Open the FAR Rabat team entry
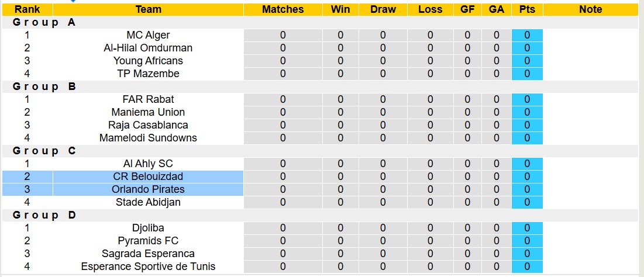 [148, 99]
